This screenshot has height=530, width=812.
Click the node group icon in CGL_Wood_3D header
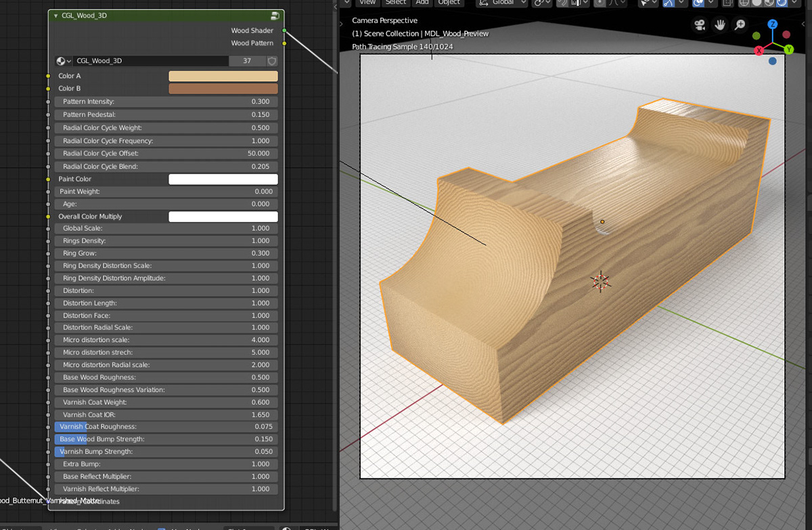click(x=275, y=15)
